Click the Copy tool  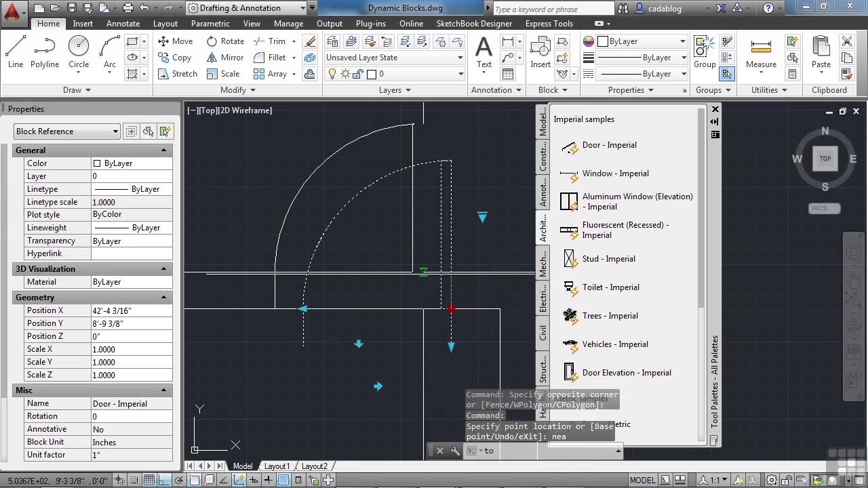coord(175,58)
